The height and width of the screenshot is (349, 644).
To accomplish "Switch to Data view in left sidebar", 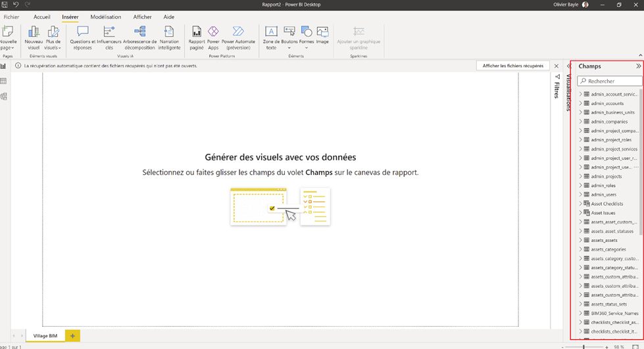I will coord(4,81).
